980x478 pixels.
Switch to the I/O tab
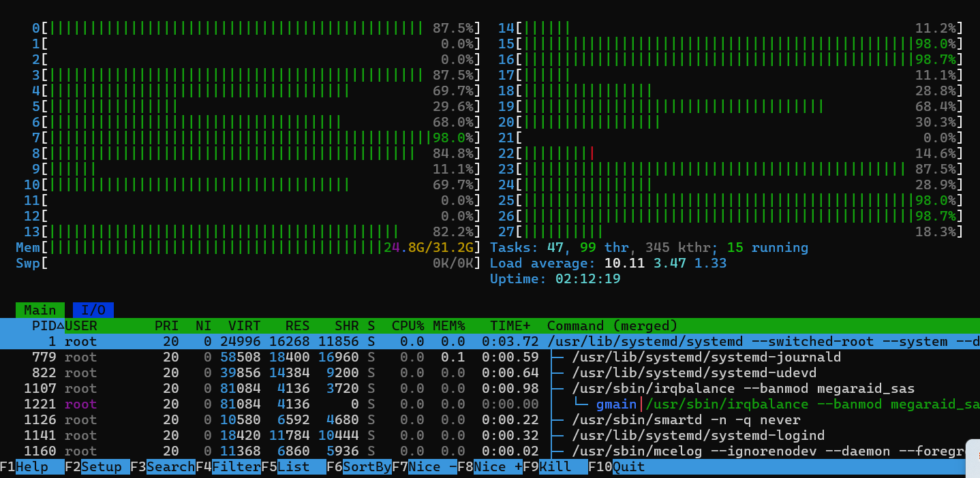[93, 310]
